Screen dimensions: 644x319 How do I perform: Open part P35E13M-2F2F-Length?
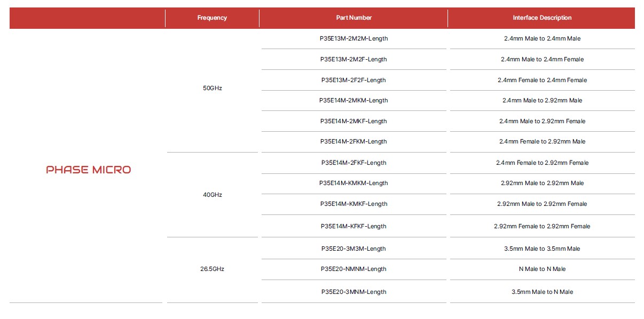pyautogui.click(x=354, y=80)
